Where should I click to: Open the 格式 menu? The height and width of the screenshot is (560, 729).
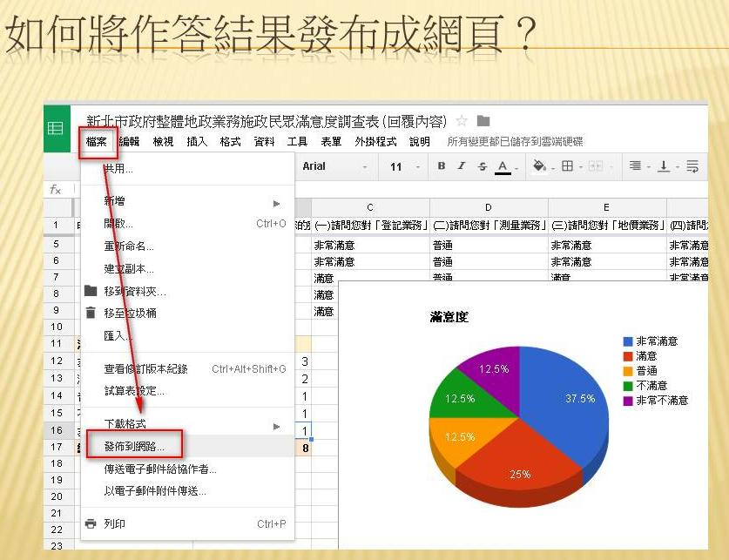tap(230, 142)
